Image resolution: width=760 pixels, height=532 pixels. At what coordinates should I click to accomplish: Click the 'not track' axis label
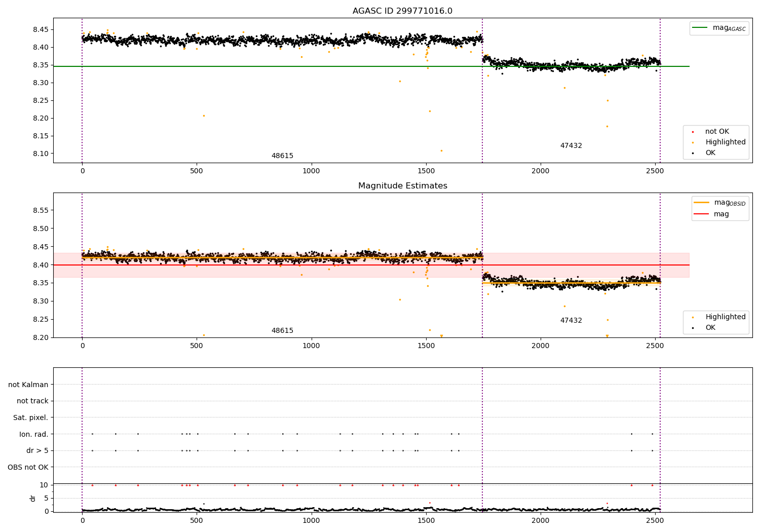pos(32,401)
